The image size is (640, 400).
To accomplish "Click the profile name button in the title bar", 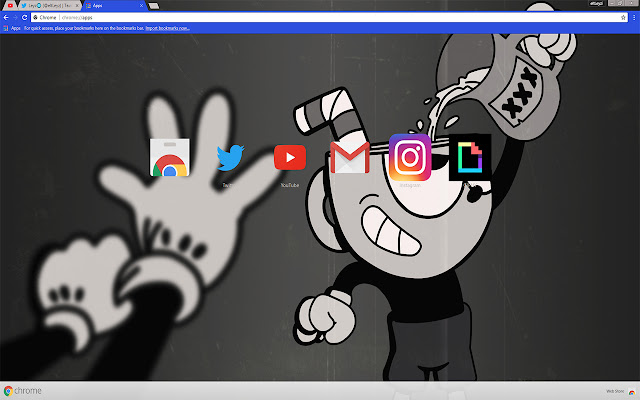I will point(596,3).
